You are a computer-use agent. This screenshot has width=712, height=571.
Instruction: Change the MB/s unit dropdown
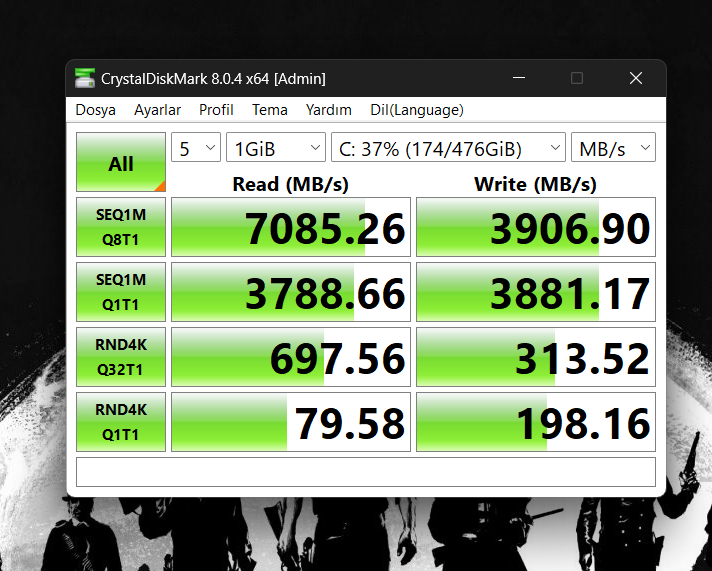tap(613, 147)
